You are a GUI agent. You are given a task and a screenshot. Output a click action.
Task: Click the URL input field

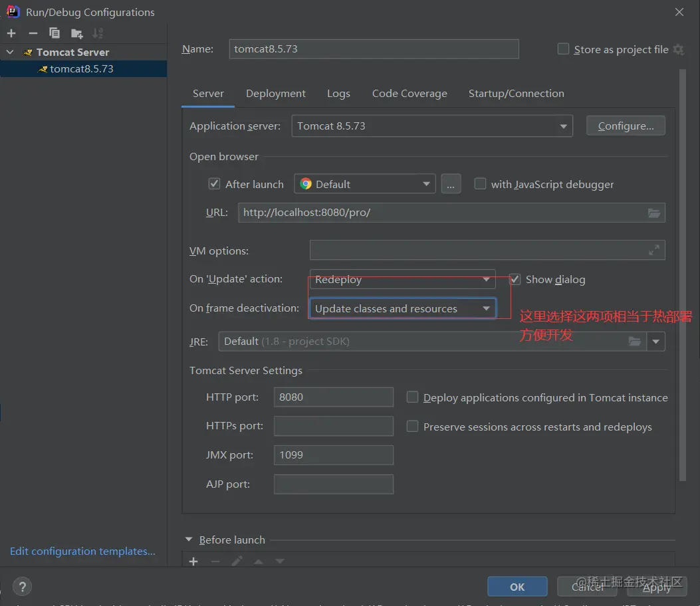point(452,213)
